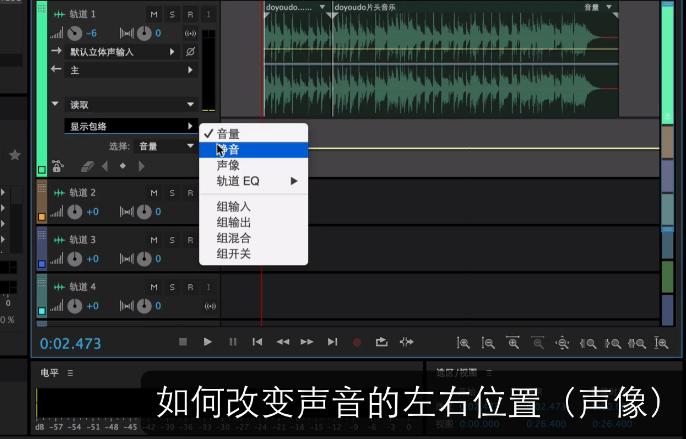
Task: Expand the 轨道 EQ submenu arrow
Action: click(294, 181)
